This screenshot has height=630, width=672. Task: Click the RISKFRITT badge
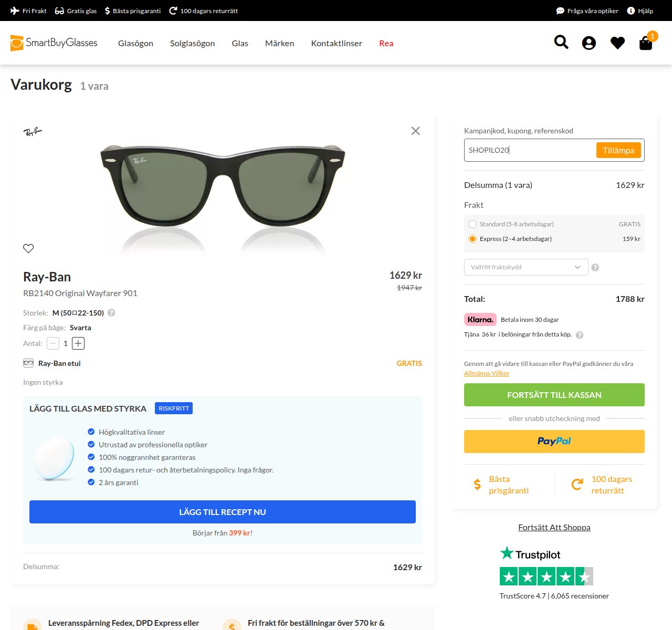pyautogui.click(x=174, y=408)
